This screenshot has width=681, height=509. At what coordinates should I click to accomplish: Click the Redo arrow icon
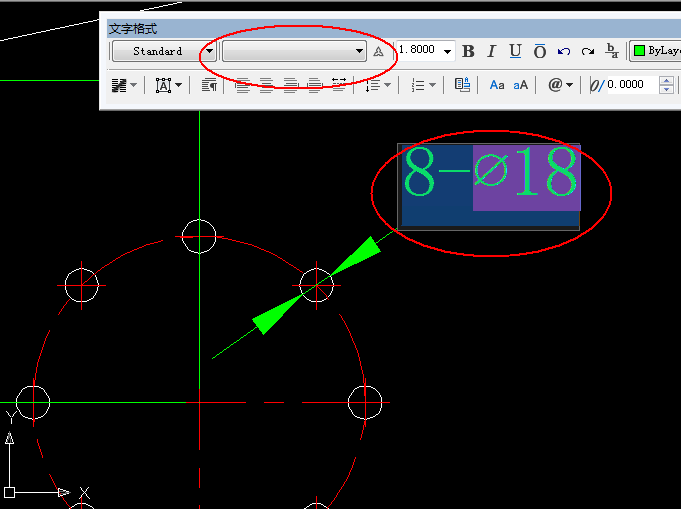[588, 52]
